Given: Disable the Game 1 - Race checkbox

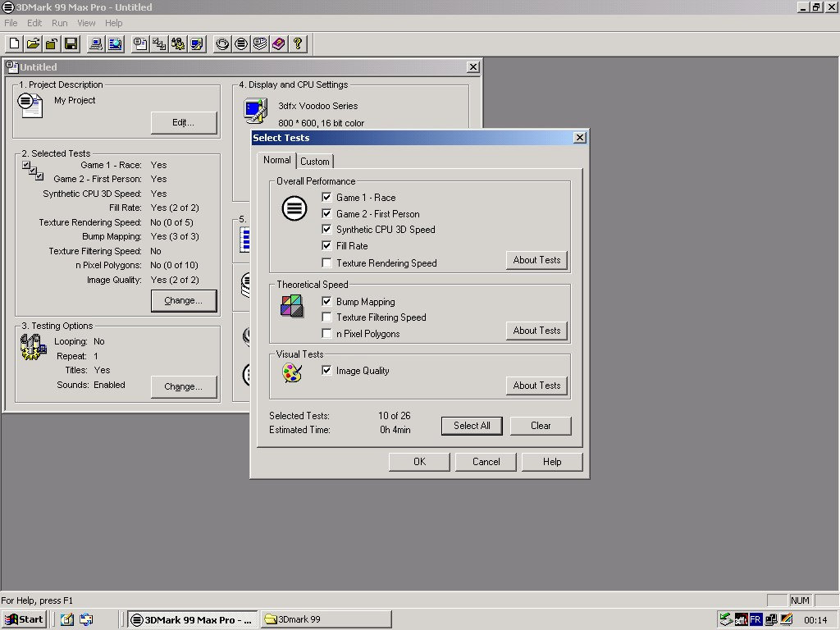Looking at the screenshot, I should tap(327, 198).
